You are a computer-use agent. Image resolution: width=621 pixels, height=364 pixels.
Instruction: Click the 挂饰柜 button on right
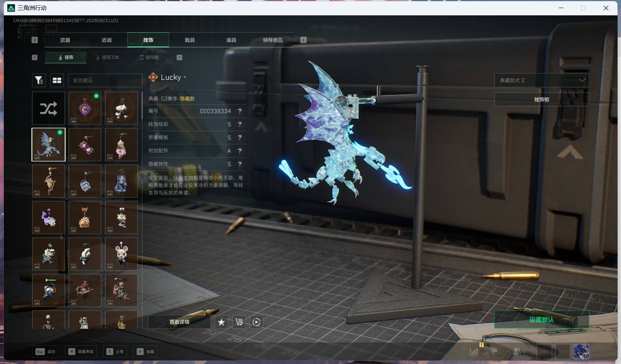click(x=541, y=99)
